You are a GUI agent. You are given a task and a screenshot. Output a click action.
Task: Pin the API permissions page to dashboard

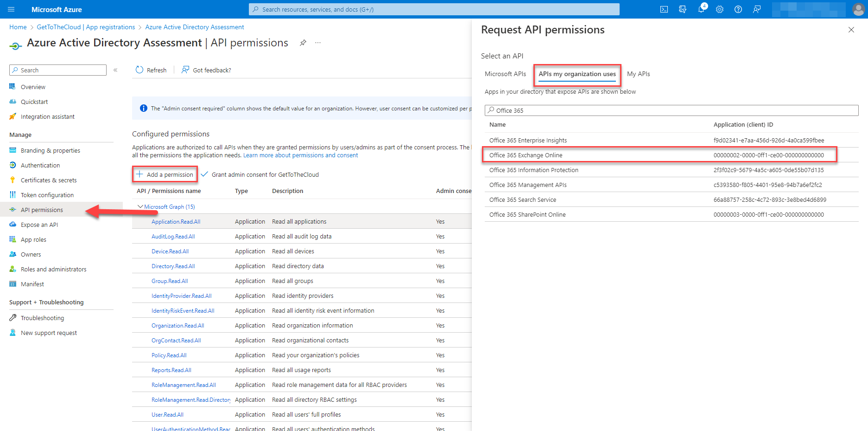coord(303,43)
